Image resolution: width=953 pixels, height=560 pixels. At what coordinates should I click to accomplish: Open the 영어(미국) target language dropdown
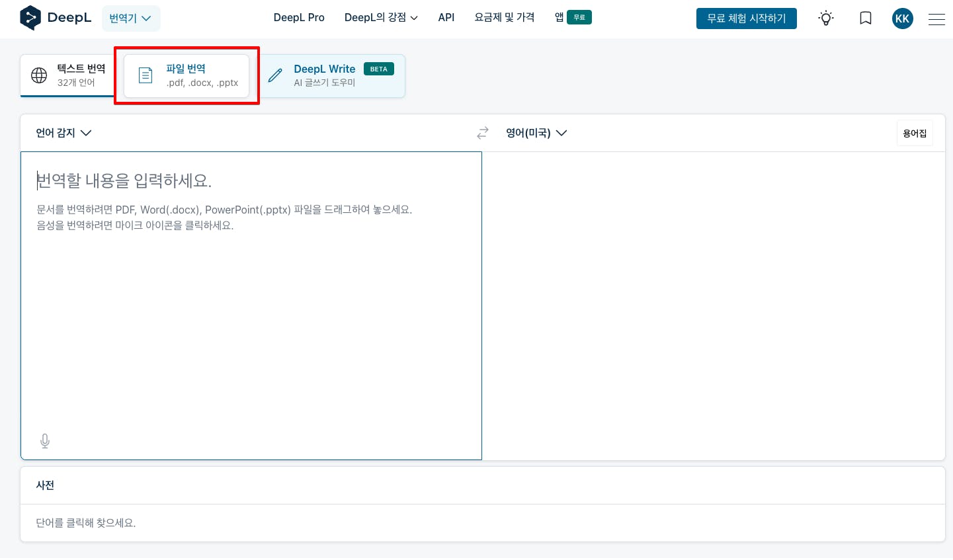[536, 133]
